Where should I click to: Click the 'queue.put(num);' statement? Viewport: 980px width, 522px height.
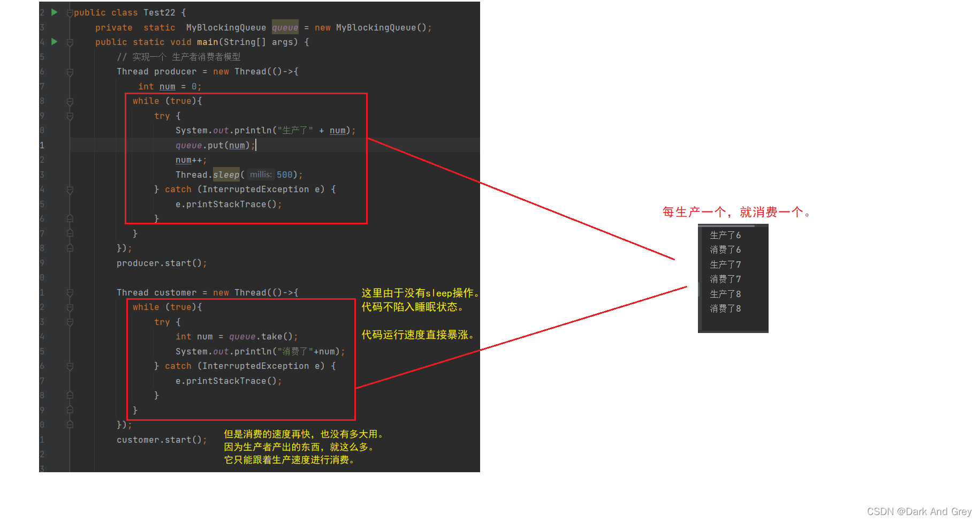215,145
